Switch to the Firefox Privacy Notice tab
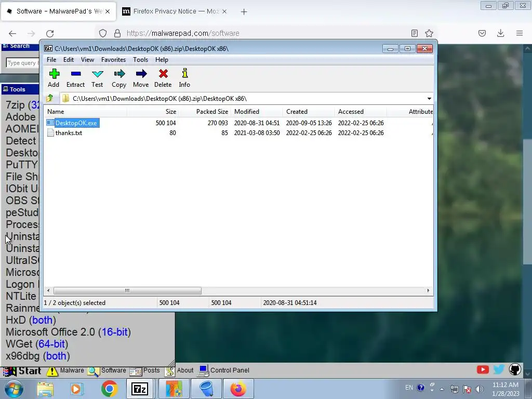The height and width of the screenshot is (399, 532). point(174,11)
